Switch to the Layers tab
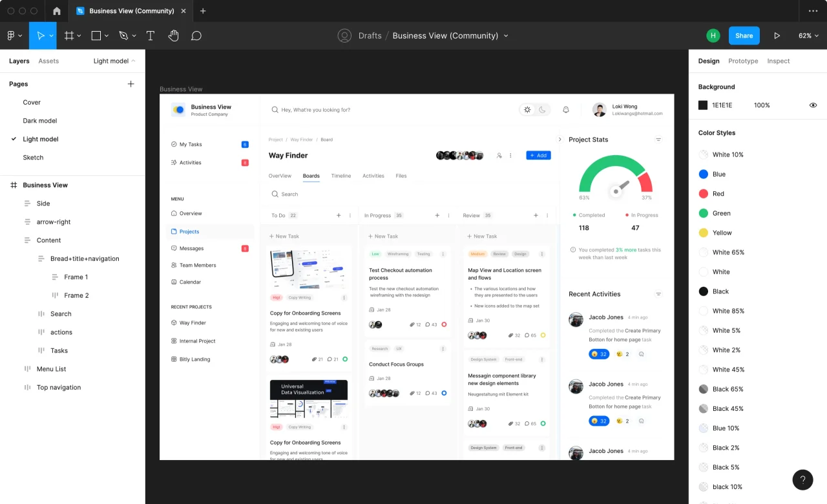 (19, 61)
